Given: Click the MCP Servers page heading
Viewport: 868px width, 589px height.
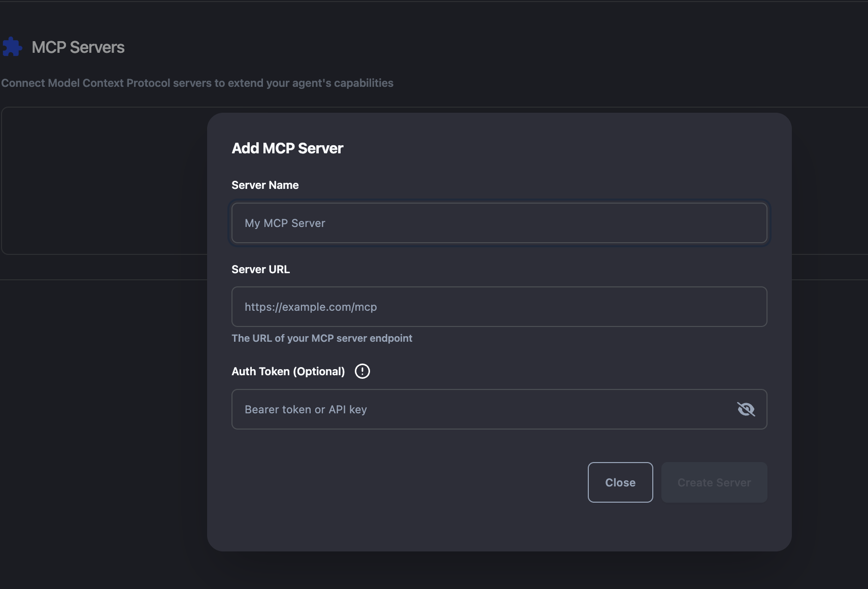Looking at the screenshot, I should [78, 47].
